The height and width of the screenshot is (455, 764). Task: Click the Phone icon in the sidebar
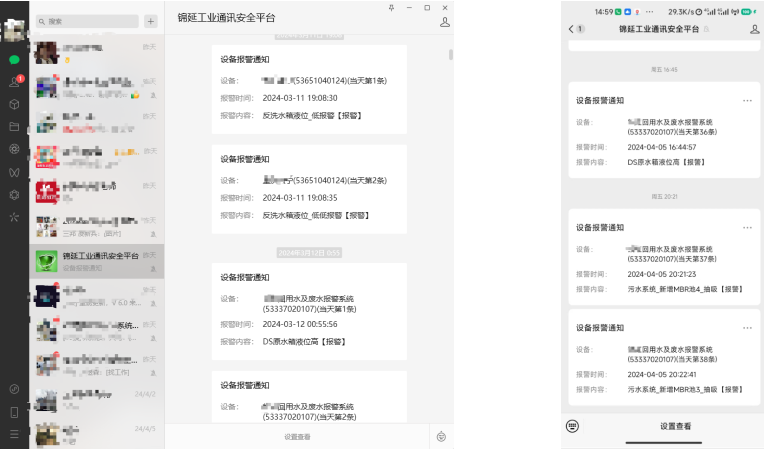click(14, 412)
